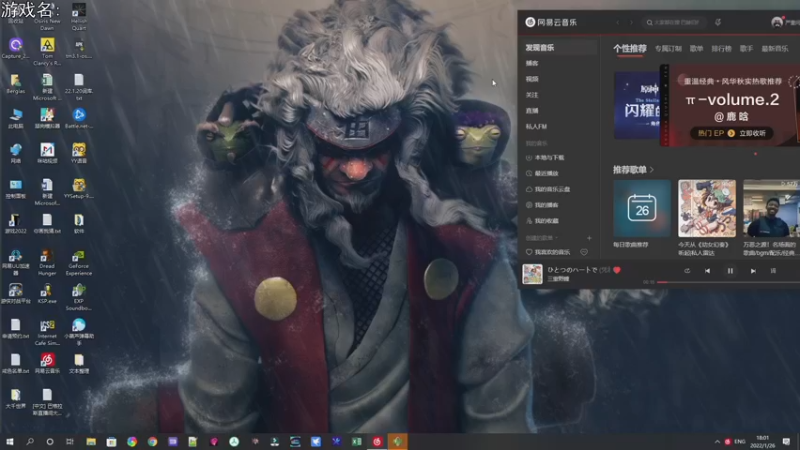Open the 每日歌曲推荐 calendar card

[642, 208]
